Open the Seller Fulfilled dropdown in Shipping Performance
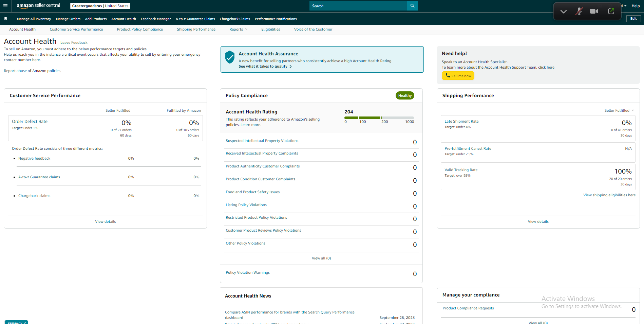 click(619, 110)
